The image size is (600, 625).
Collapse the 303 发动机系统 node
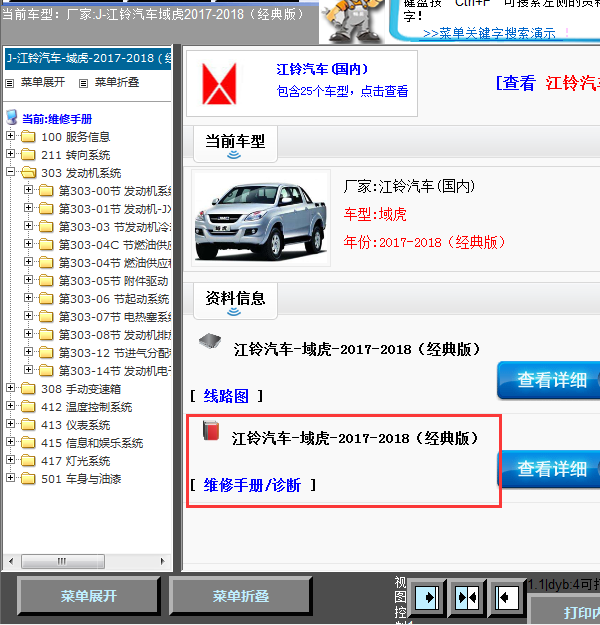coord(11,172)
